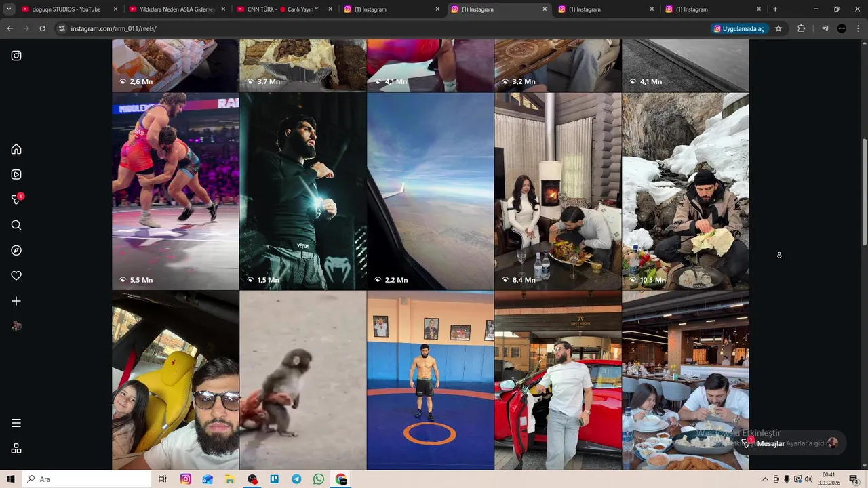Click the Create plus icon
The height and width of the screenshot is (488, 868).
[x=16, y=301]
